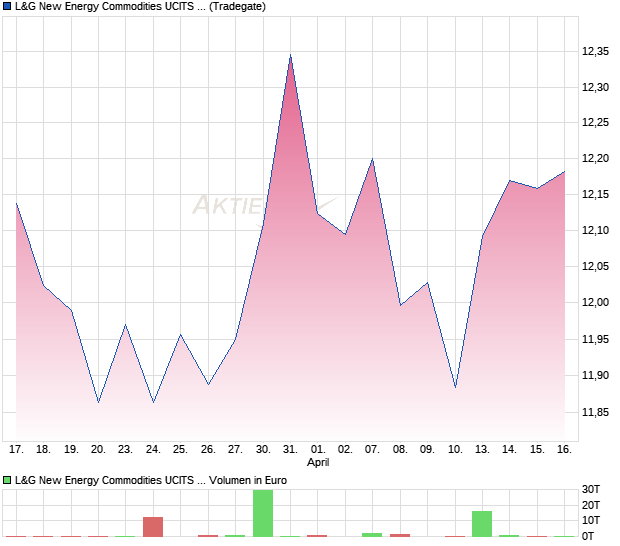Image resolution: width=620 pixels, height=546 pixels.
Task: Click the tall green volume bar on the 30th
Action: pyautogui.click(x=263, y=513)
